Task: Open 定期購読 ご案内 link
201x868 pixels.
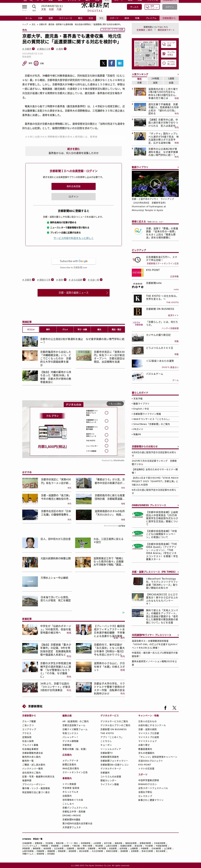Action: tap(144, 30)
